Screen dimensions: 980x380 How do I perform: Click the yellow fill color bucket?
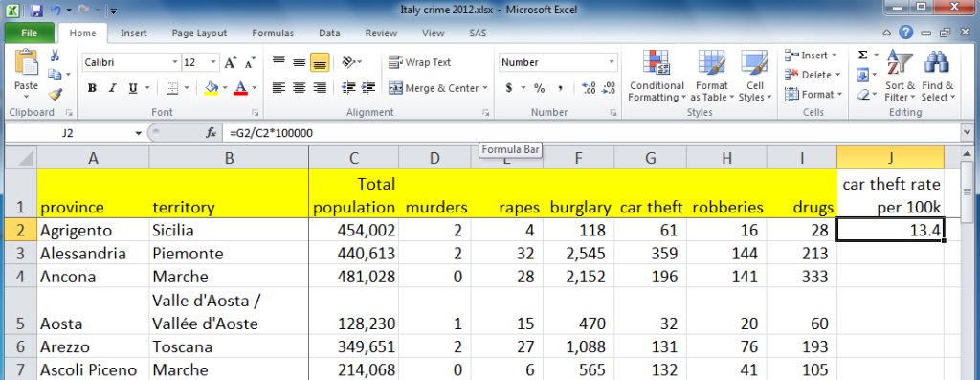212,88
